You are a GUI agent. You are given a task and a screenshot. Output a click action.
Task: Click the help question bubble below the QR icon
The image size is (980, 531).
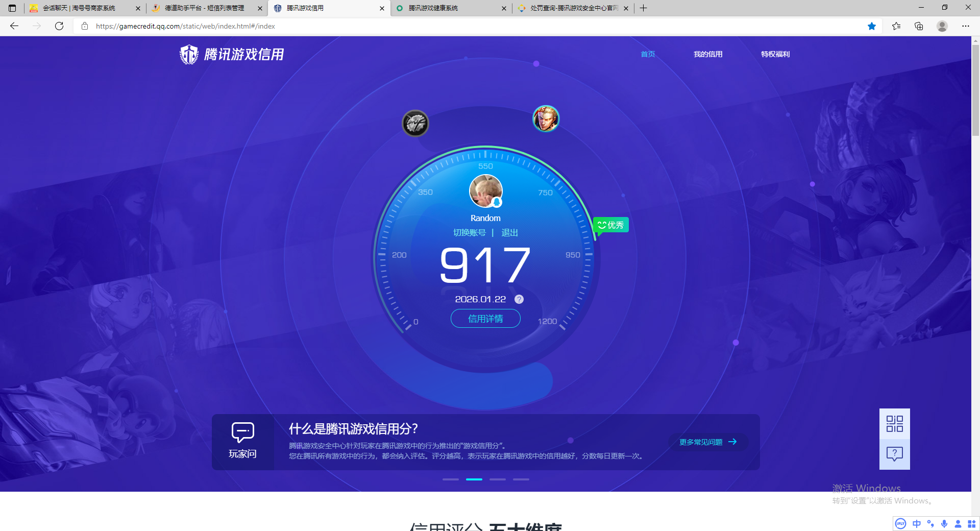(894, 453)
